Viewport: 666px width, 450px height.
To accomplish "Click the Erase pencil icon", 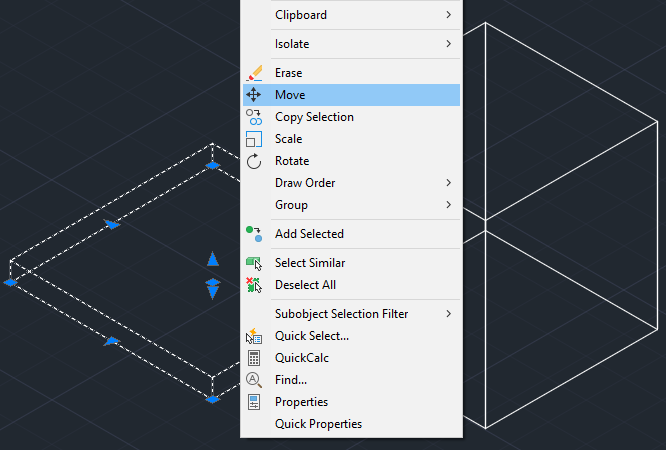I will [x=254, y=73].
